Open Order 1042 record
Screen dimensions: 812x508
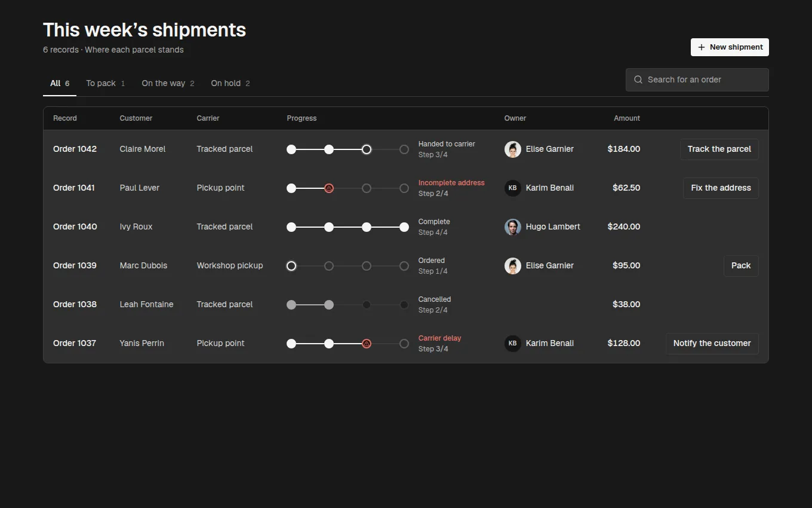tap(75, 149)
